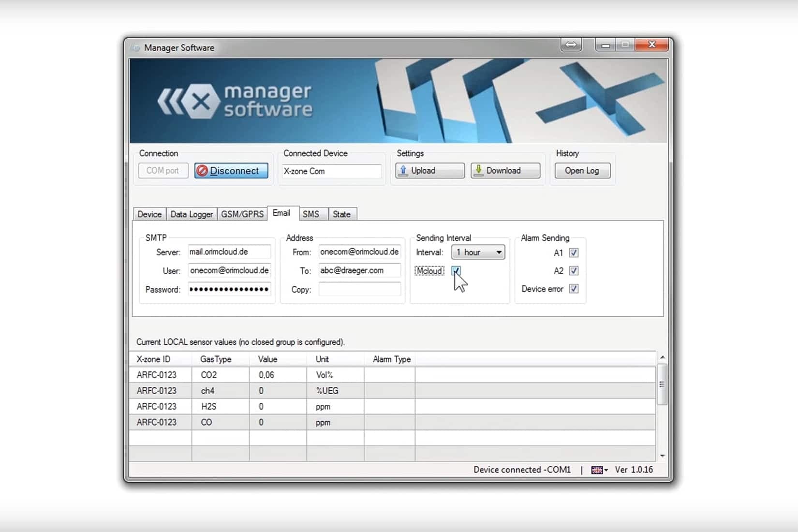Click the Manager Software title bar app icon
This screenshot has height=532, width=798.
point(136,48)
